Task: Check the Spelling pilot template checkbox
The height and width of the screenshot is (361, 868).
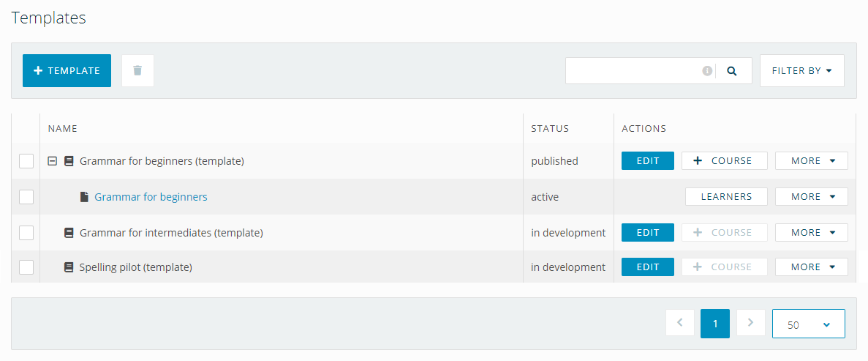Action: (x=26, y=268)
